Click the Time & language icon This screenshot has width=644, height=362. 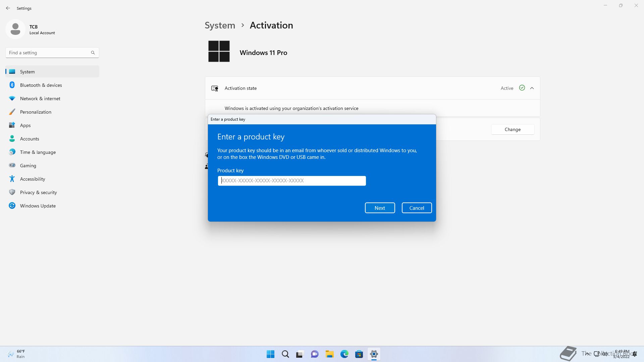pyautogui.click(x=12, y=152)
